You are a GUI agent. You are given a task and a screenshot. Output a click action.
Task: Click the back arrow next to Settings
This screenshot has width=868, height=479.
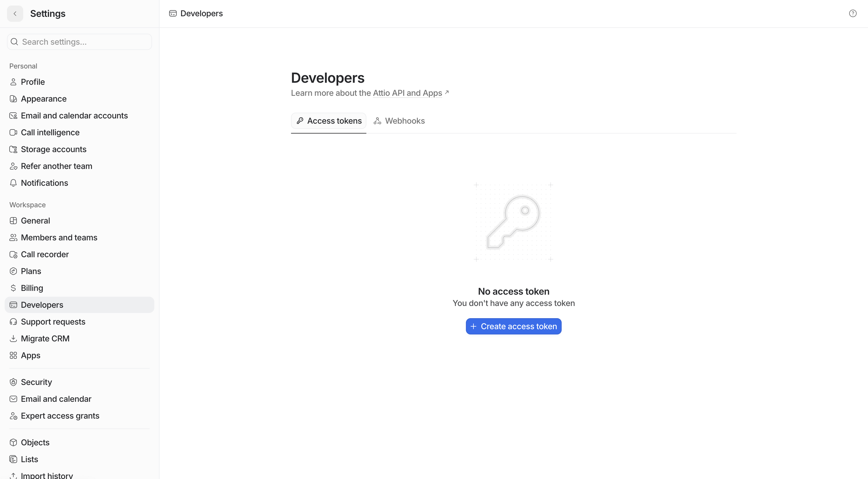pos(15,13)
